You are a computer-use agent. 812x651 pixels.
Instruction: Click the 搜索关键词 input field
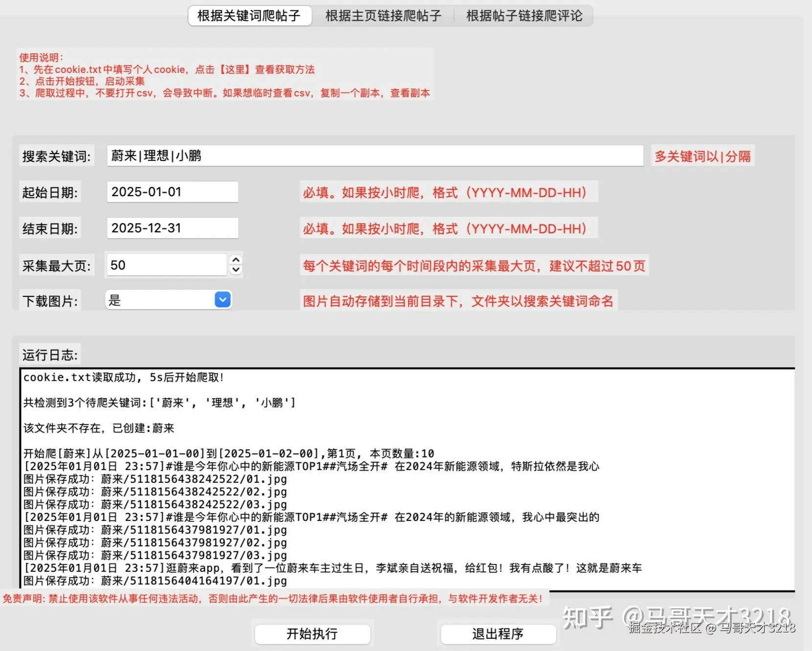(375, 156)
